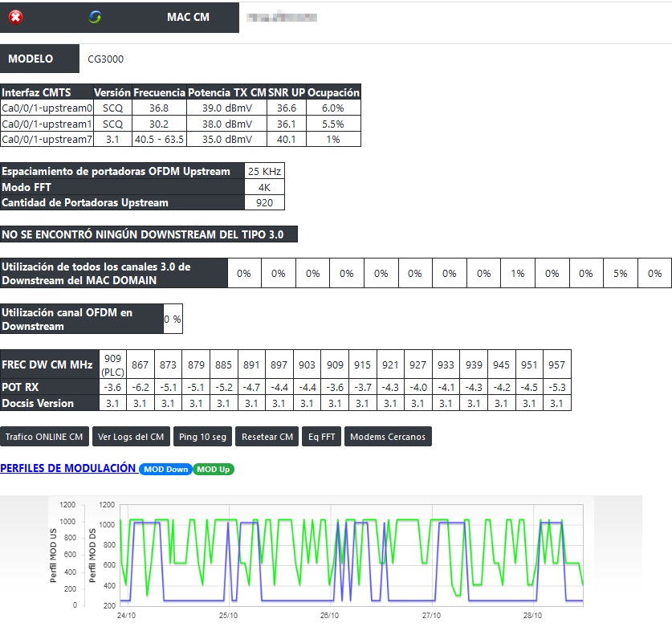The image size is (672, 631).
Task: Click the 27/10 date marker on chart
Action: click(x=431, y=617)
